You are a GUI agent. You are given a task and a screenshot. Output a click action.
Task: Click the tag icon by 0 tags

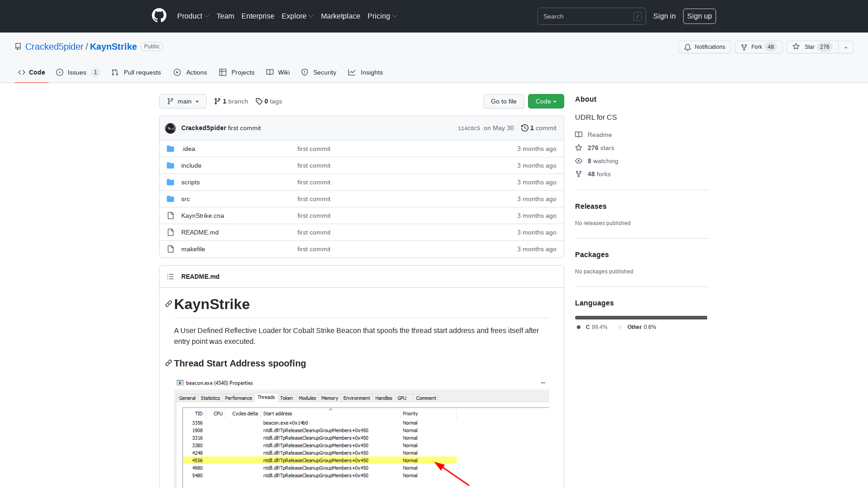pyautogui.click(x=259, y=101)
